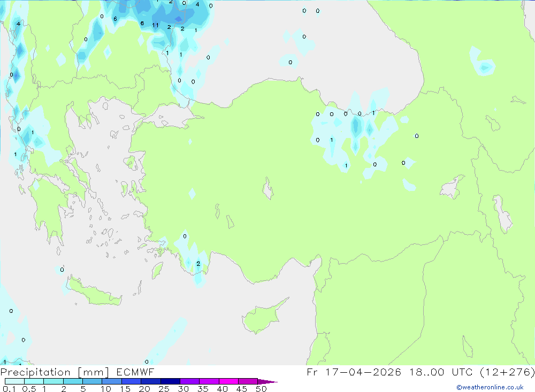Click the "Fr" weekday abbreviation
The height and width of the screenshot is (392, 535).
click(312, 372)
